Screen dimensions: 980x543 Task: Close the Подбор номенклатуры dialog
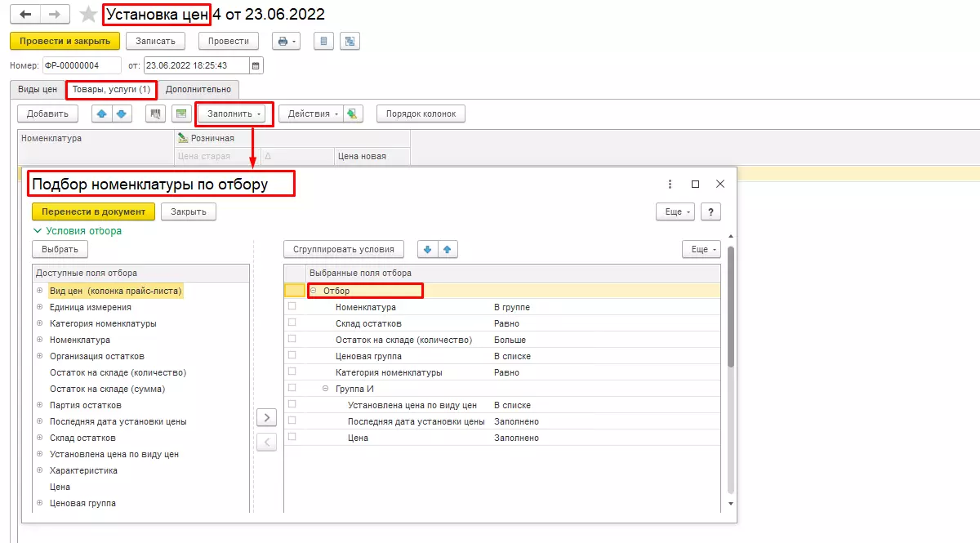click(720, 185)
